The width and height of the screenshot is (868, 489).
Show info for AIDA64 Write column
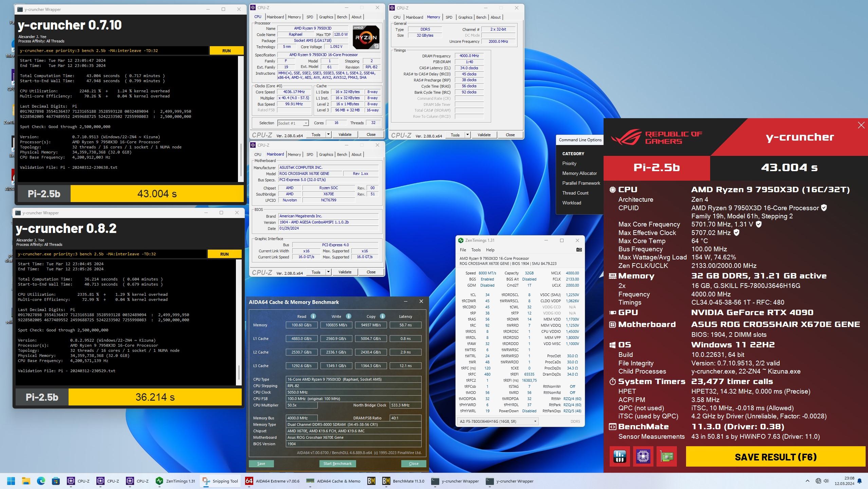click(x=348, y=316)
